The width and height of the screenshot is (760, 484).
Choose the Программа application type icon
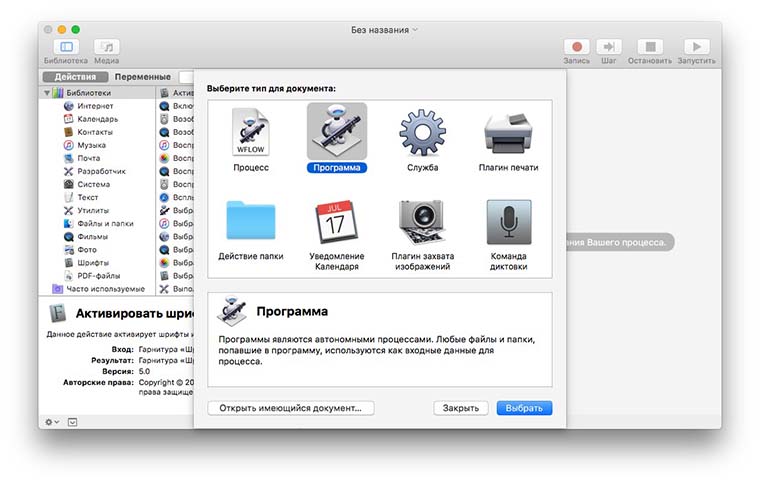tap(337, 132)
